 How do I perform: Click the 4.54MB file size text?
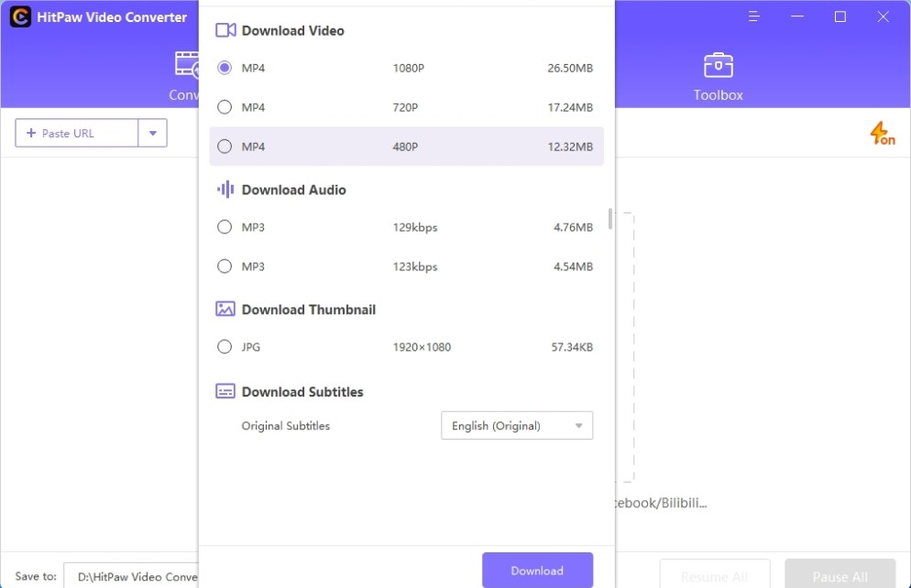[x=573, y=267]
